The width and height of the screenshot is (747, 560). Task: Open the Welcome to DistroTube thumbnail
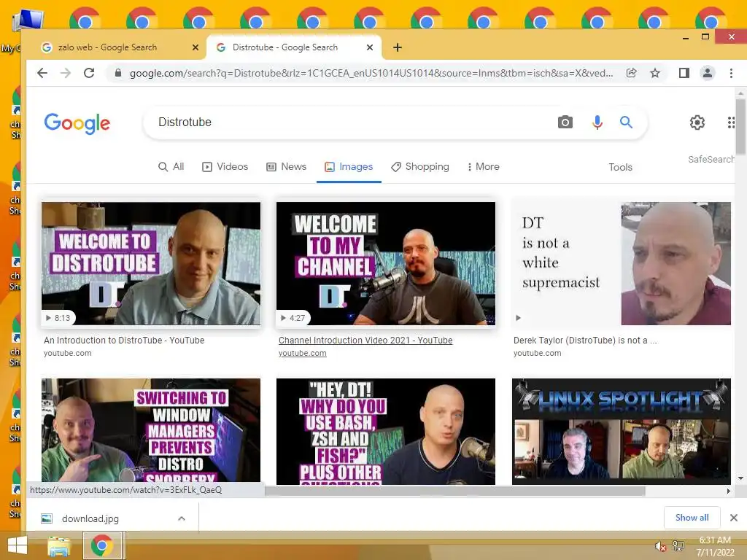click(151, 263)
